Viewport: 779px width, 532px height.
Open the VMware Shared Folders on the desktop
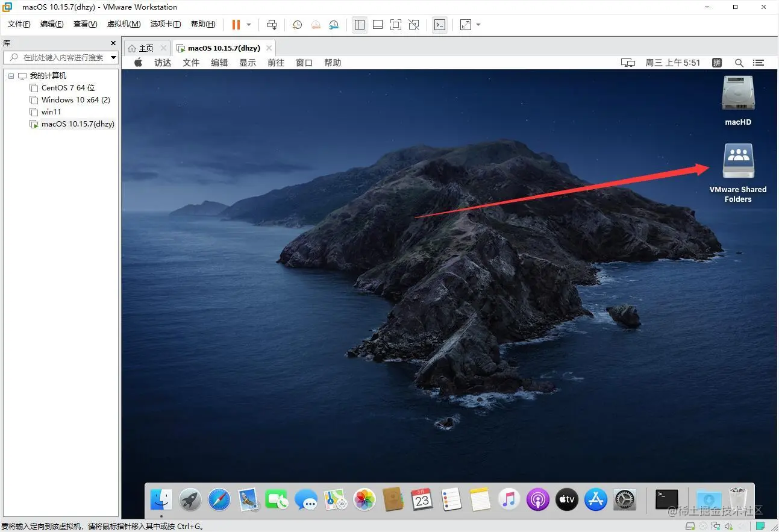point(737,161)
